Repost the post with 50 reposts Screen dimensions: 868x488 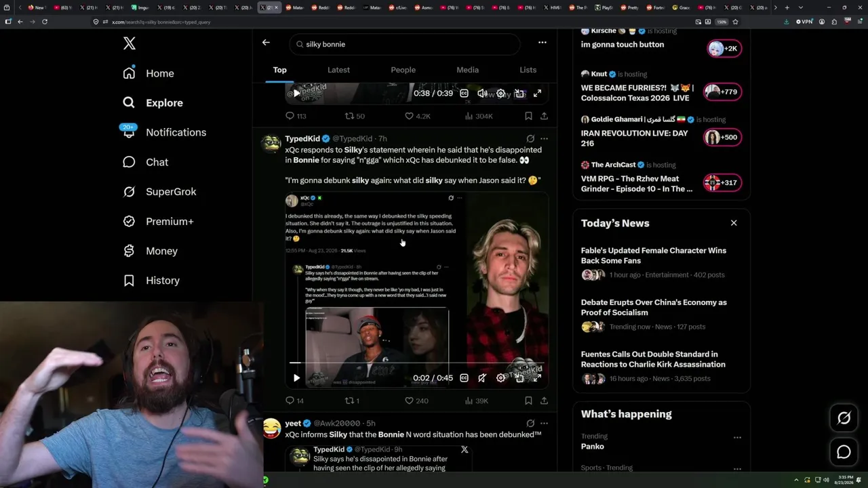(x=355, y=116)
